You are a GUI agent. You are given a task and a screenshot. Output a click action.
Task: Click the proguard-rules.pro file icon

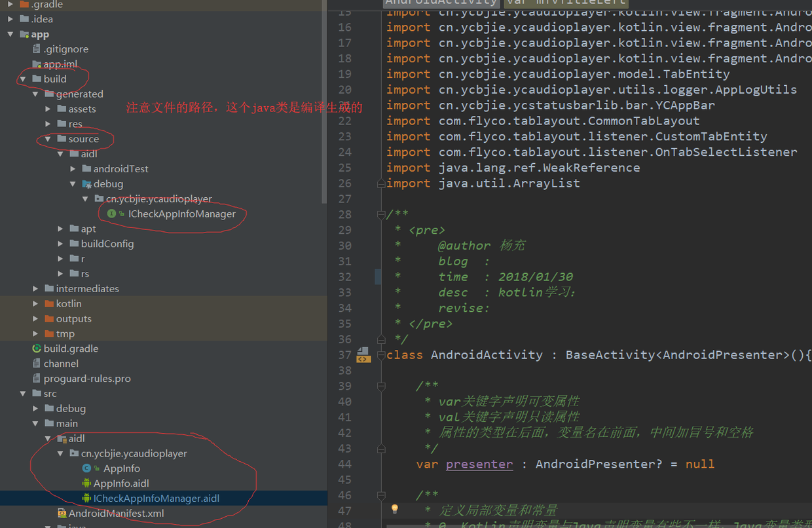(37, 379)
